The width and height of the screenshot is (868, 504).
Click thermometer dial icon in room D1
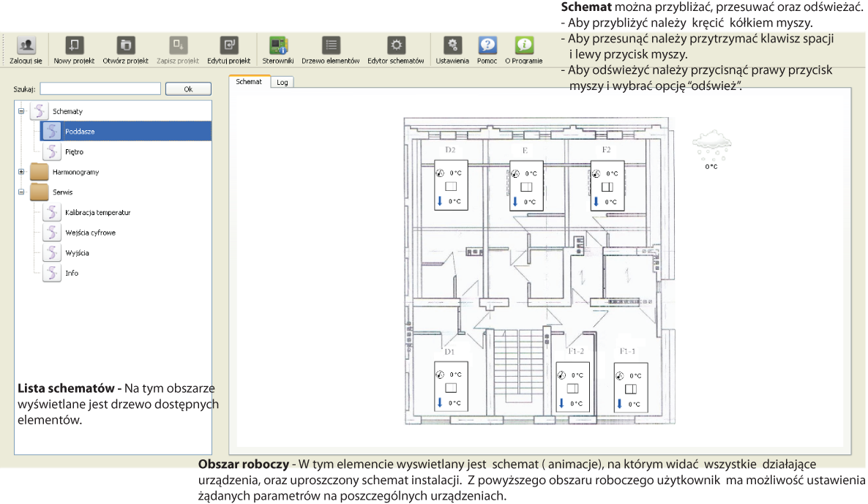point(440,375)
